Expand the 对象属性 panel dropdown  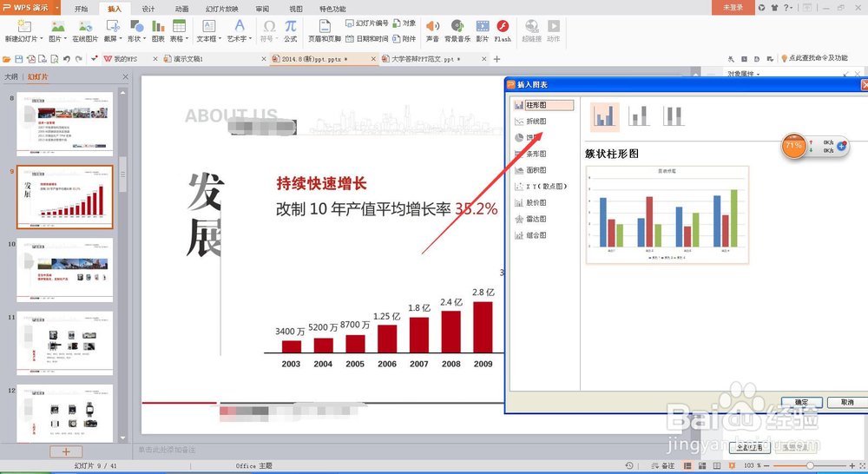[x=758, y=74]
